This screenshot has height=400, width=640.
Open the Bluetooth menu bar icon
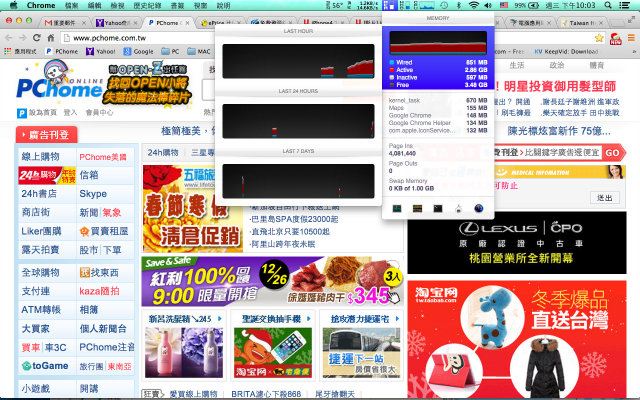pos(459,5)
